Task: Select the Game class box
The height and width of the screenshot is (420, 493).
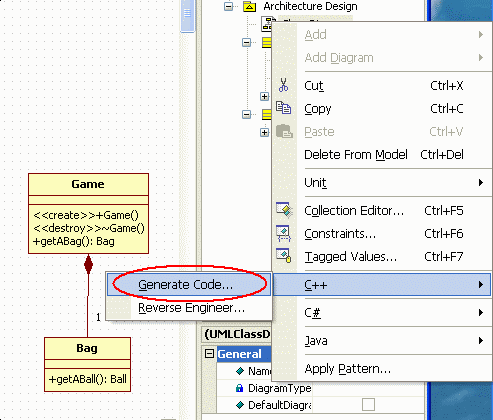Action: (x=88, y=213)
